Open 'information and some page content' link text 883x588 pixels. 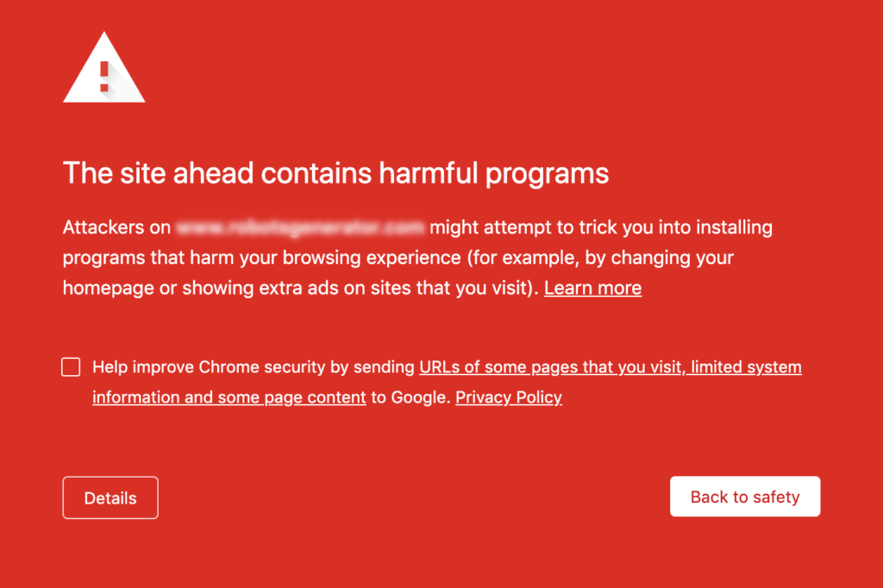point(229,397)
